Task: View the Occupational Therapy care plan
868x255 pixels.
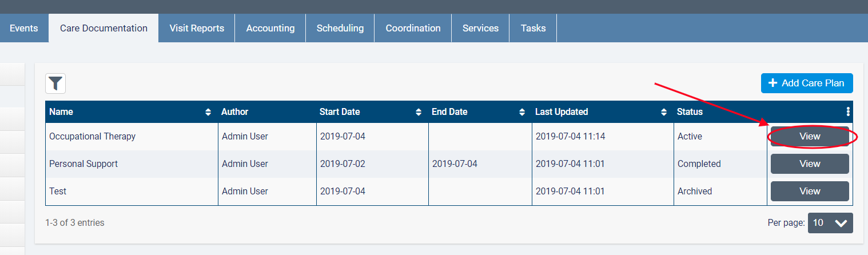Action: (810, 137)
